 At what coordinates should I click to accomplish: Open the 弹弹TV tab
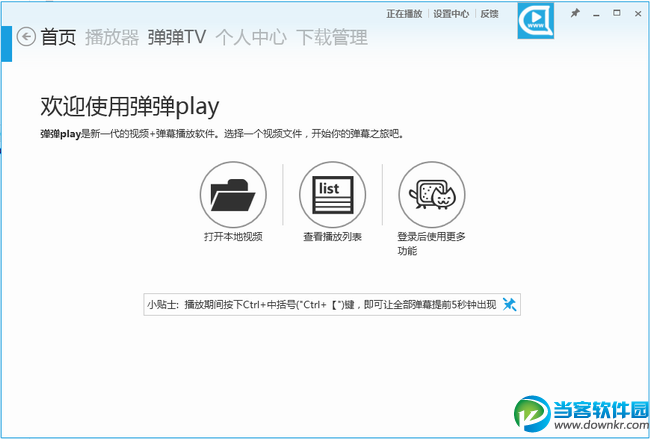click(x=177, y=37)
